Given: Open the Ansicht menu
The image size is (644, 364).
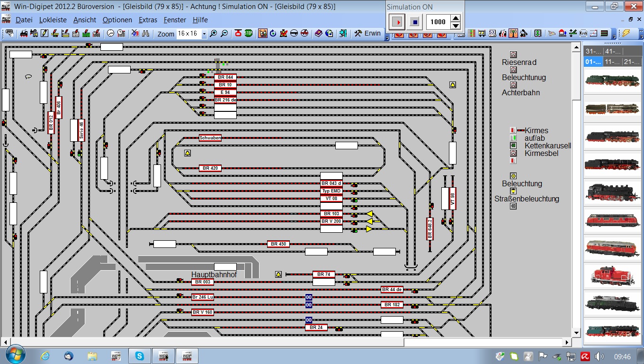Looking at the screenshot, I should (x=85, y=20).
